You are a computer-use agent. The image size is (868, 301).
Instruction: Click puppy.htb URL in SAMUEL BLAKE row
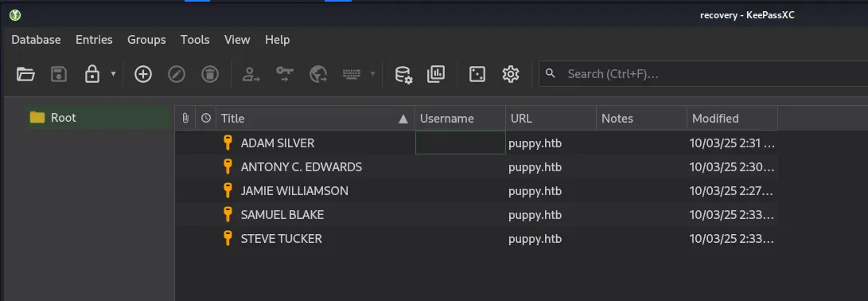(535, 215)
